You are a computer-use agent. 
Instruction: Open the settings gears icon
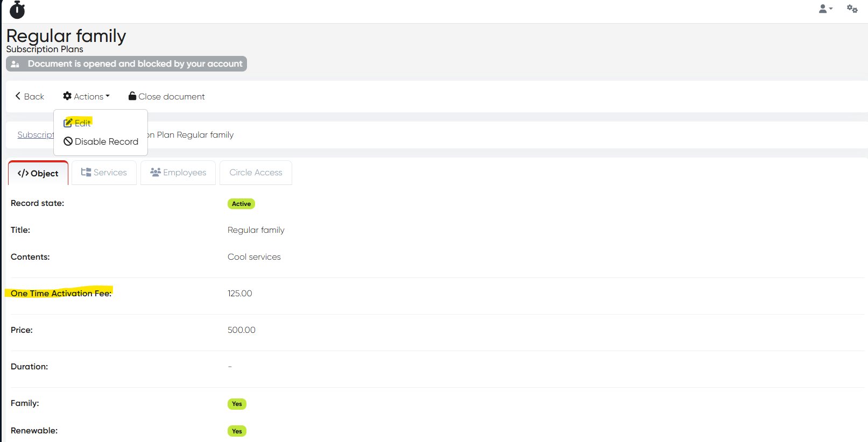pyautogui.click(x=852, y=9)
